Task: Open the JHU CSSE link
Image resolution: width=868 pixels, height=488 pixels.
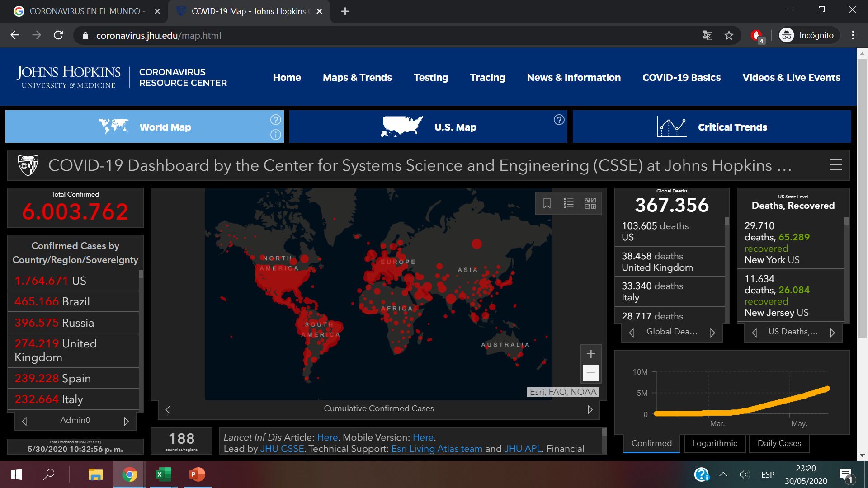Action: 282,449
